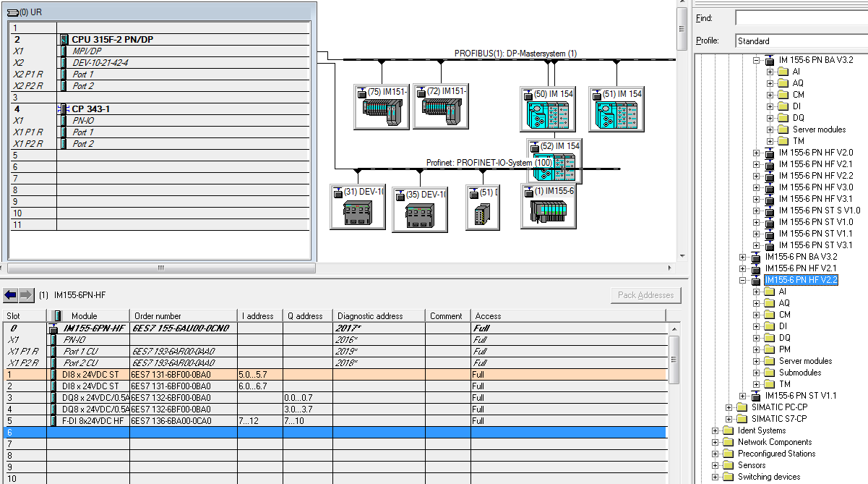
Task: Select the highlighted empty slot 6 row
Action: tap(335, 432)
